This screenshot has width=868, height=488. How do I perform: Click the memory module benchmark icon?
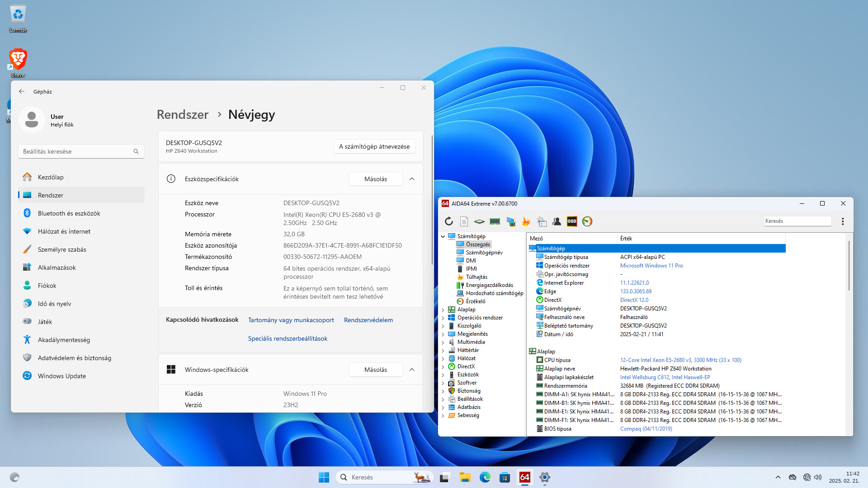coord(495,221)
